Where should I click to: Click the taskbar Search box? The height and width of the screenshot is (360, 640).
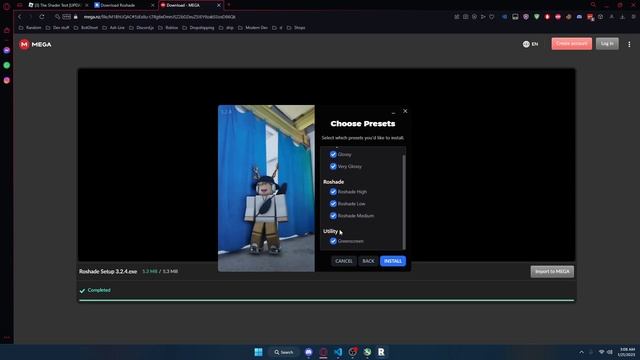(284, 352)
